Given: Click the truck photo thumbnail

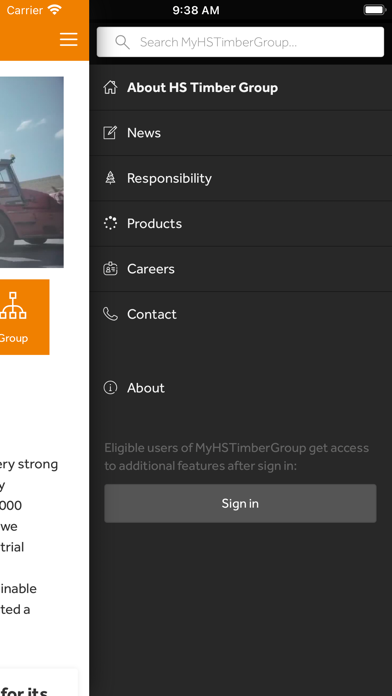Looking at the screenshot, I should [32, 172].
